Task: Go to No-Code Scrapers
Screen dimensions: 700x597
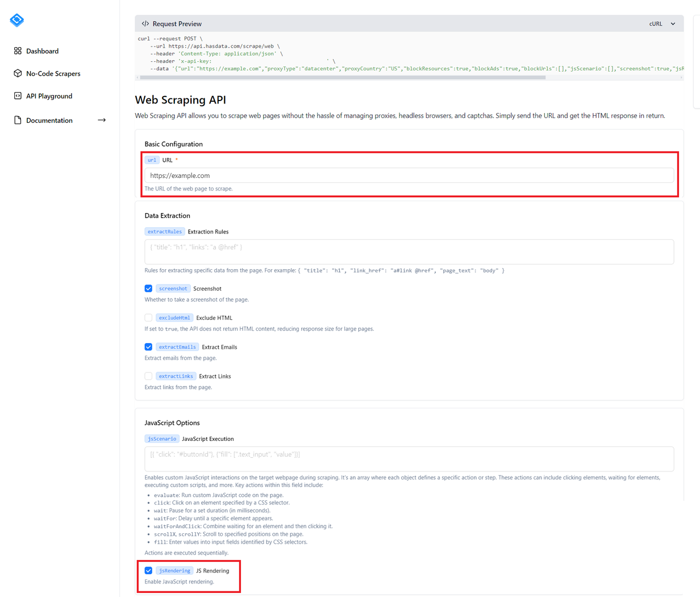Action: pyautogui.click(x=53, y=73)
